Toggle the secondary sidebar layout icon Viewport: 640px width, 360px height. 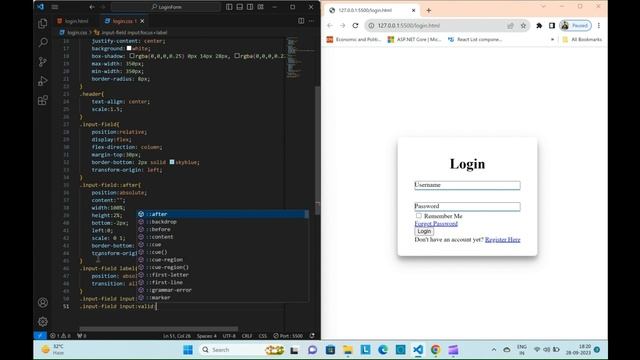[250, 7]
